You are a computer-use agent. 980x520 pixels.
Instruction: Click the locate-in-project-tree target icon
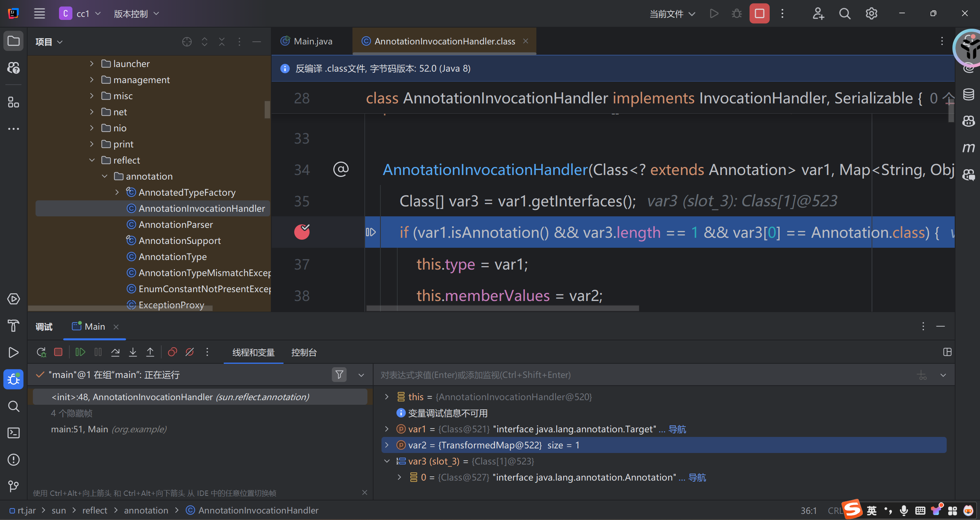click(187, 42)
